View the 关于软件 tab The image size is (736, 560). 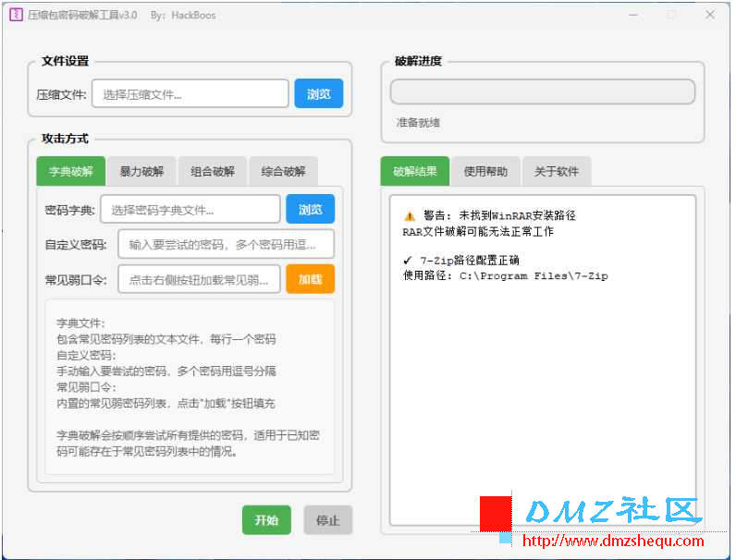(x=557, y=171)
